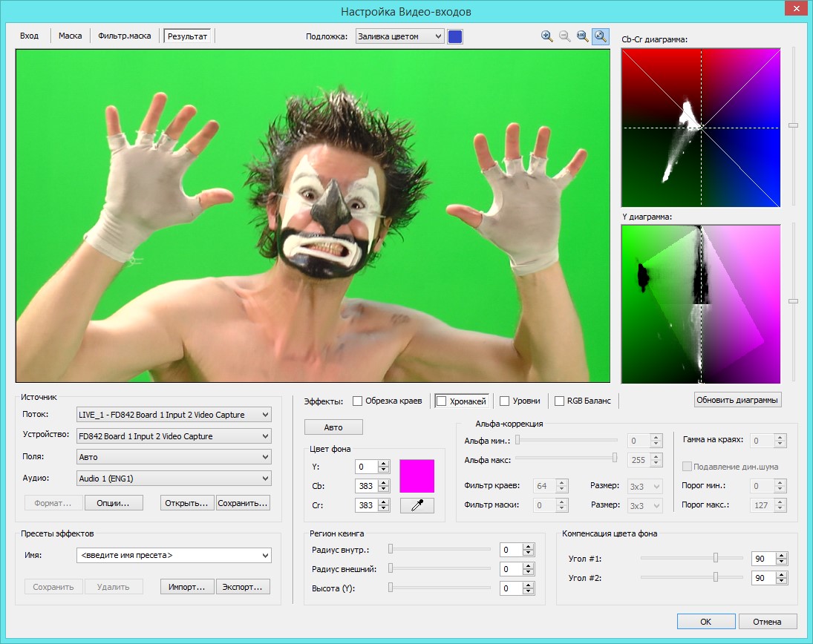813x644 pixels.
Task: Click the Авто button
Action: [333, 427]
